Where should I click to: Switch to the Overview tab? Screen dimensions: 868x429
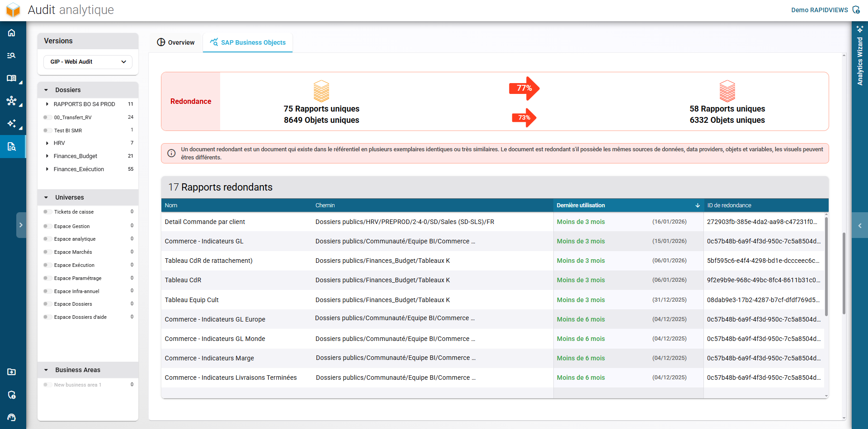tap(175, 42)
